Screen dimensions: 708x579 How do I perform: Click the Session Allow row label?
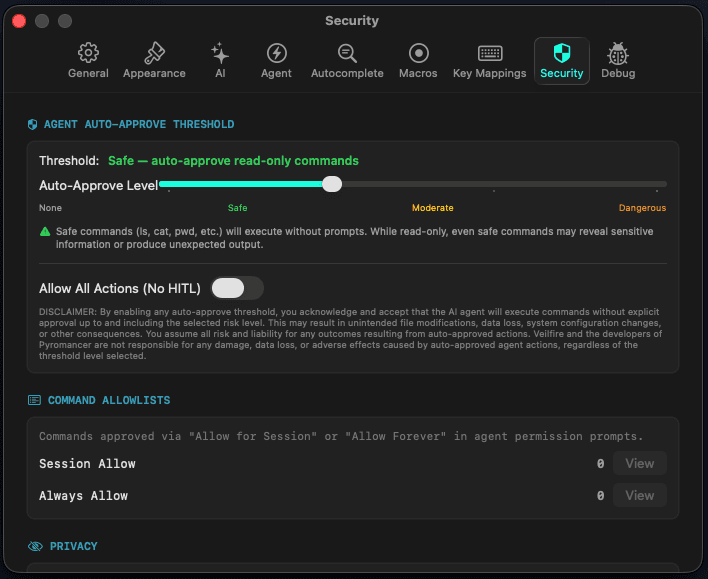pyautogui.click(x=87, y=463)
